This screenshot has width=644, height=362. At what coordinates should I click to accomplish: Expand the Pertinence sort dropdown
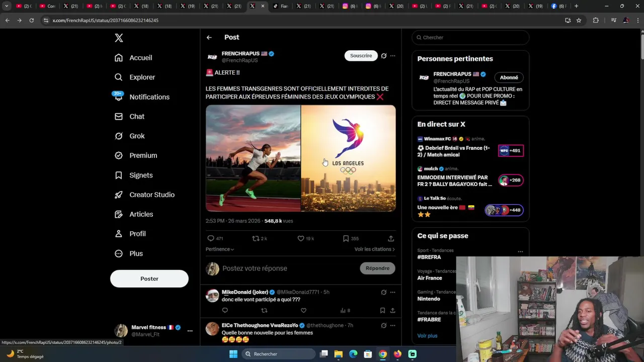point(220,249)
